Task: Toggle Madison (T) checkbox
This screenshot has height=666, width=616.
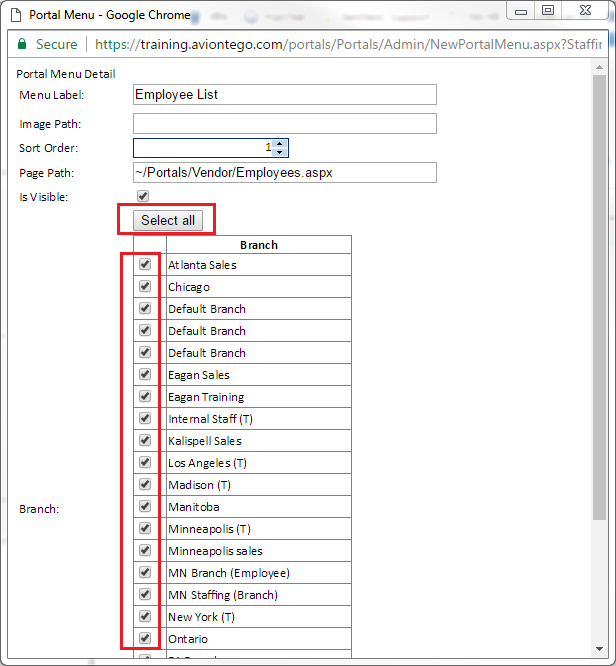Action: (x=145, y=484)
